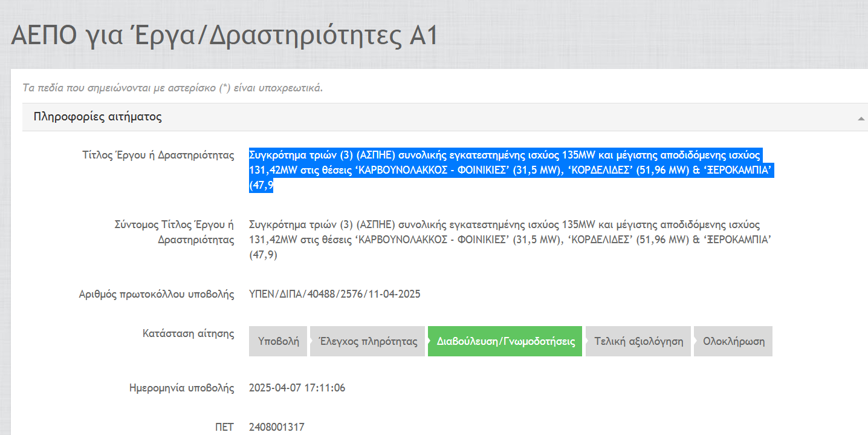868x435 pixels.
Task: Select the Έλεγχος πληρότητας status step
Action: point(368,341)
